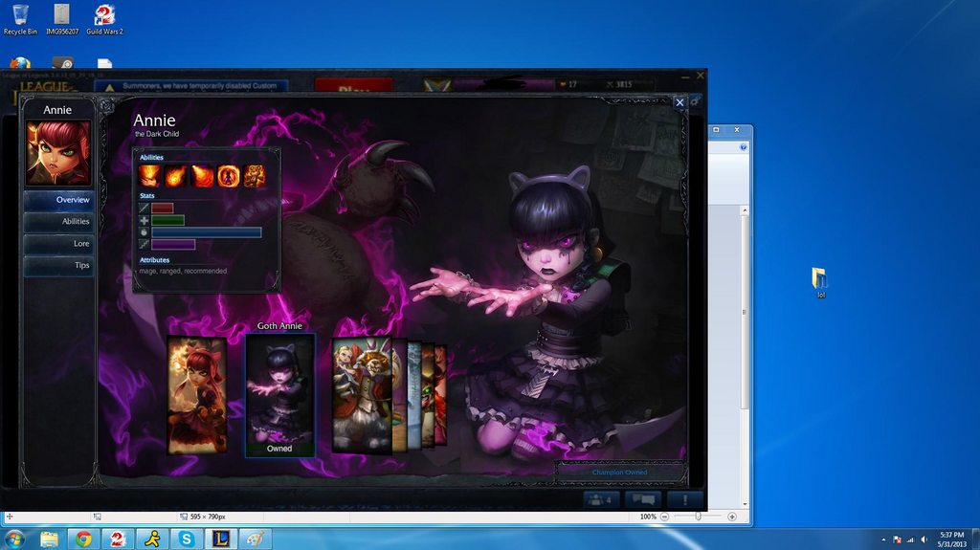Click the Paint window help icon
The image size is (980, 550).
click(743, 147)
